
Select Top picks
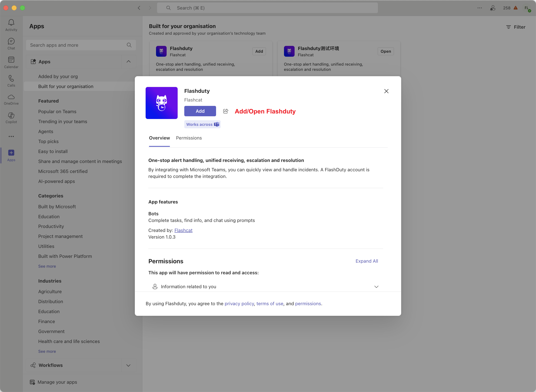(x=48, y=141)
